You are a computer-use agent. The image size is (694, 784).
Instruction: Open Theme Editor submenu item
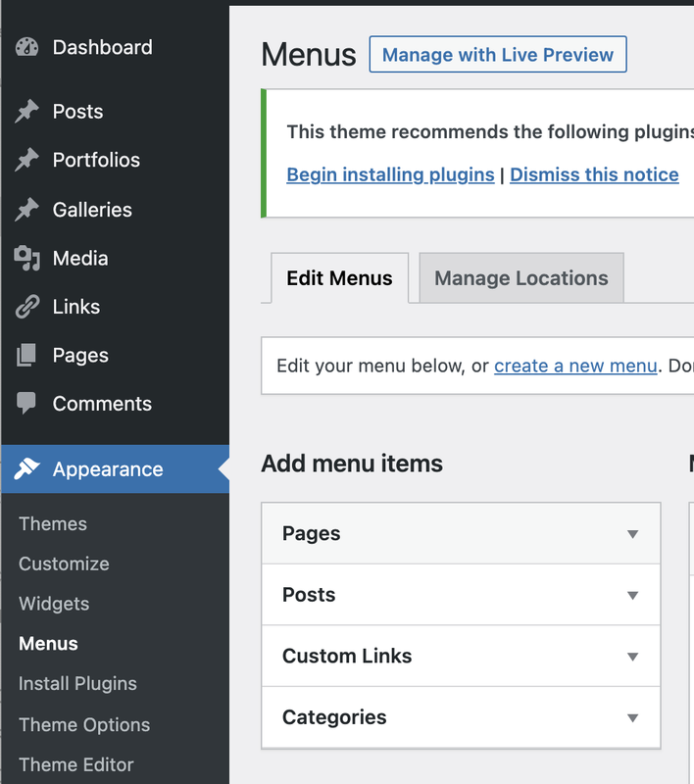pyautogui.click(x=76, y=764)
